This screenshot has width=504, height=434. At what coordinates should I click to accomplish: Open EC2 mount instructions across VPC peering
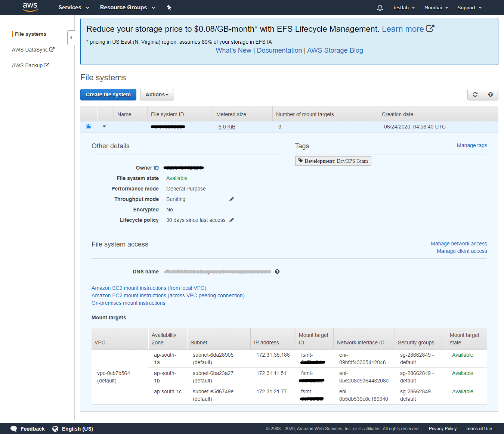[168, 295]
